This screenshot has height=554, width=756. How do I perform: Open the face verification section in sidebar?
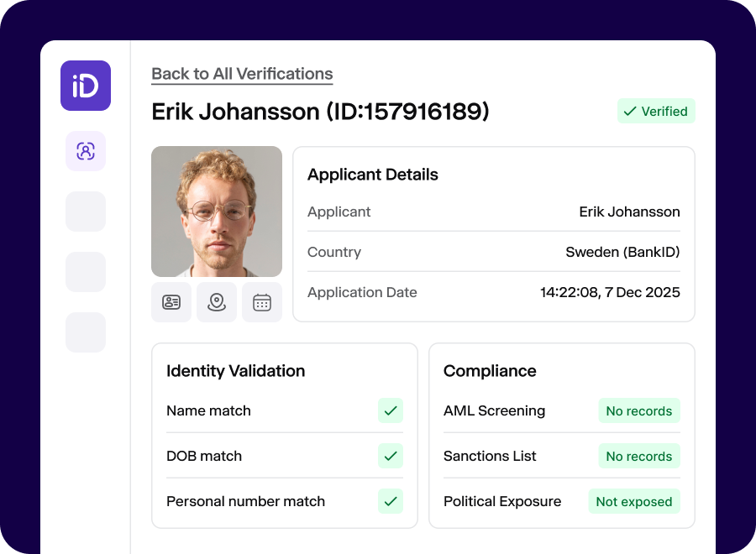pyautogui.click(x=85, y=151)
